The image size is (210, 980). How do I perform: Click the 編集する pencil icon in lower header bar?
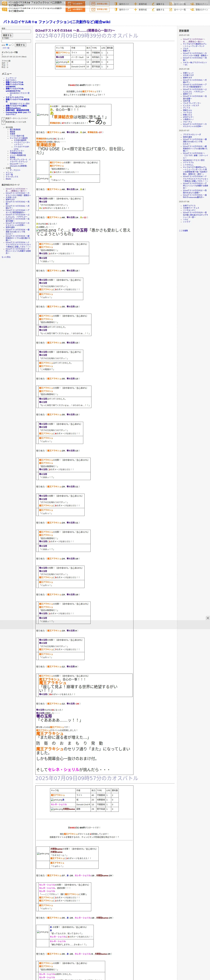pyautogui.click(x=153, y=9)
